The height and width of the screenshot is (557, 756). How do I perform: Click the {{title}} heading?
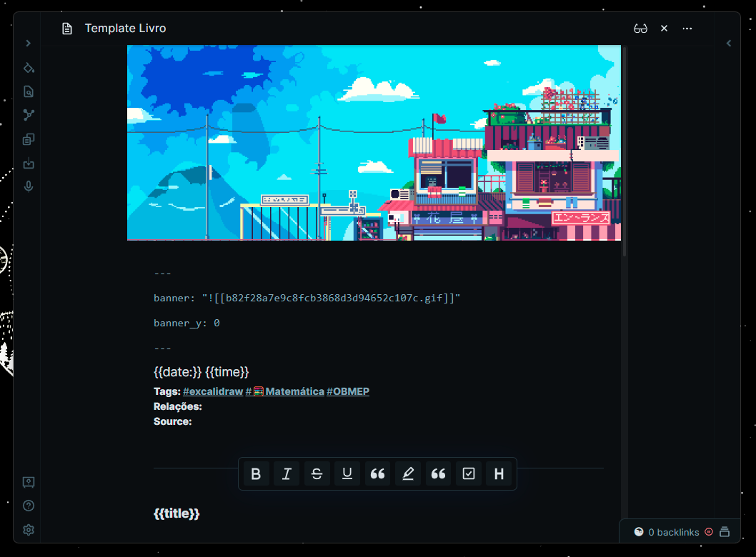click(x=176, y=513)
